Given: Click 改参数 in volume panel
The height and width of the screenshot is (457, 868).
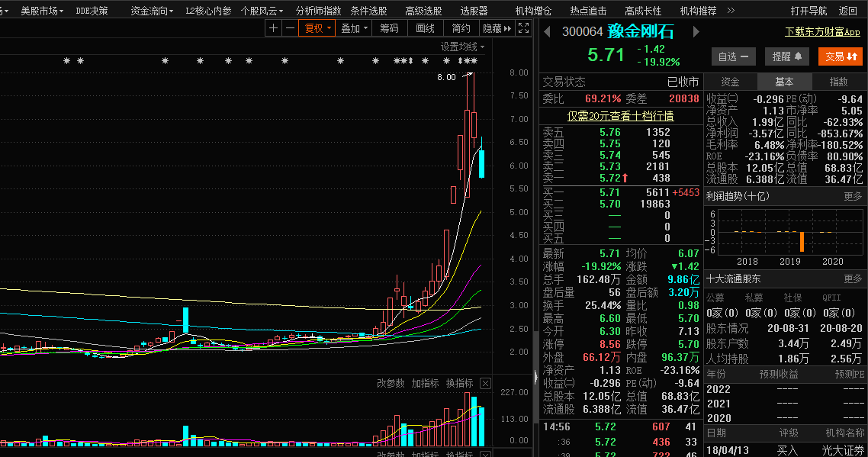Looking at the screenshot, I should pos(391,383).
